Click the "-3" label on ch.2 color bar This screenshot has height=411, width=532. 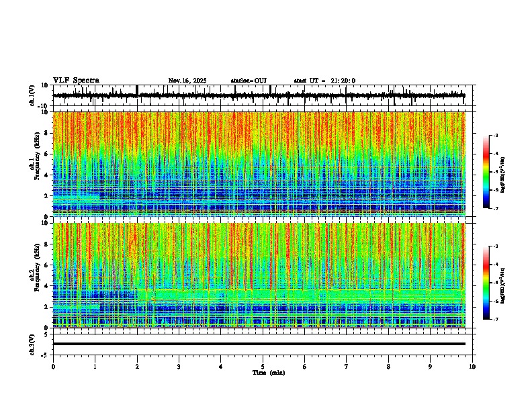(x=496, y=246)
